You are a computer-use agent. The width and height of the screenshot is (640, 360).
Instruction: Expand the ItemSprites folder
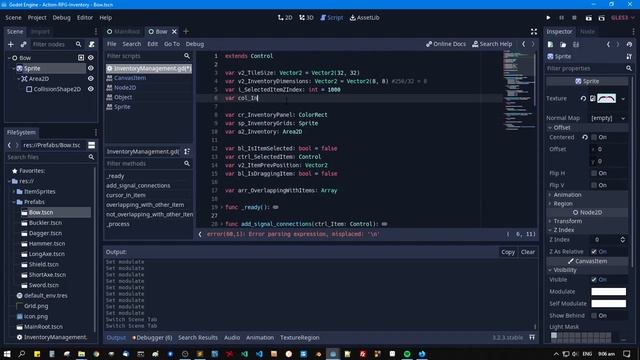[x=13, y=191]
